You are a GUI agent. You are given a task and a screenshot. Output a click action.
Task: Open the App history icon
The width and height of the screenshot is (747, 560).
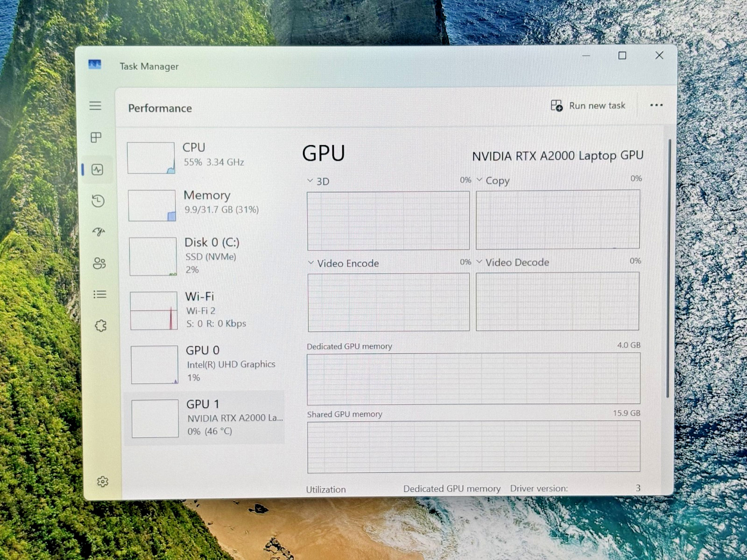point(98,201)
